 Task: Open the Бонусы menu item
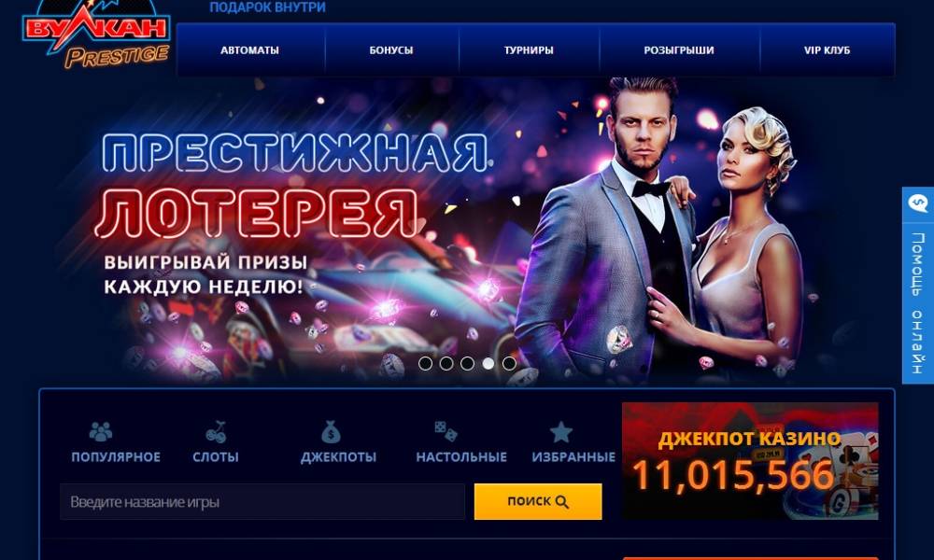pos(391,50)
